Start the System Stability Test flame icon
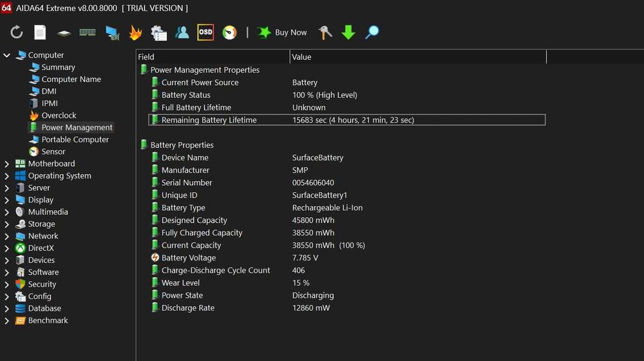 [x=135, y=32]
